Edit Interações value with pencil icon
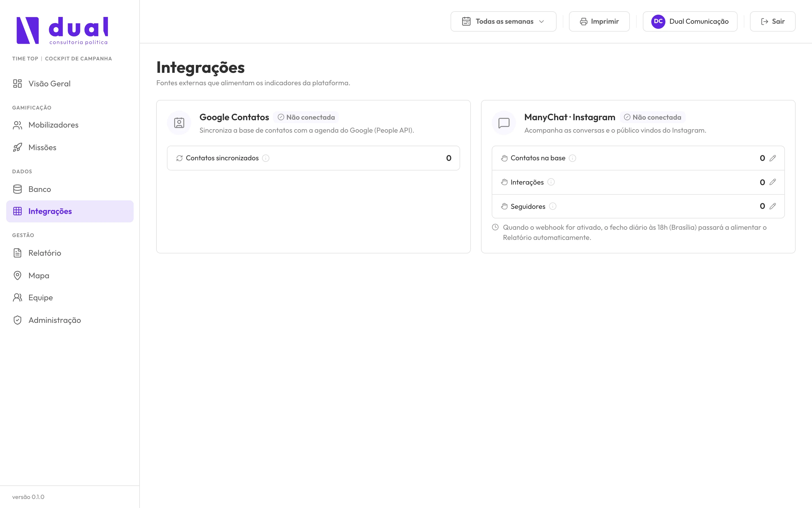 (773, 182)
